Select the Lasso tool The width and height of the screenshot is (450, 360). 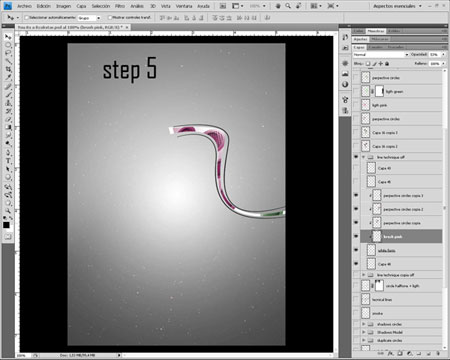[8, 53]
